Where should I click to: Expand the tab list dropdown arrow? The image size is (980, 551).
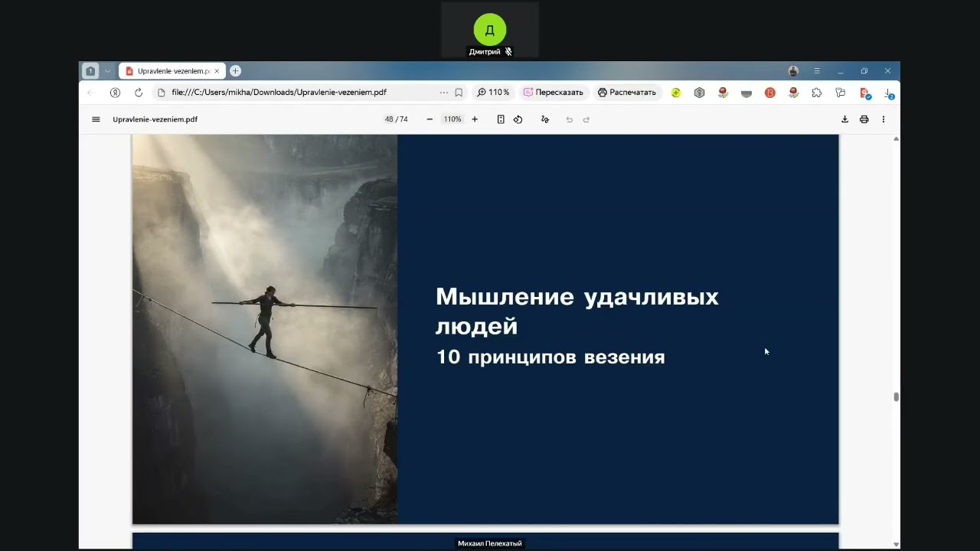pos(108,70)
